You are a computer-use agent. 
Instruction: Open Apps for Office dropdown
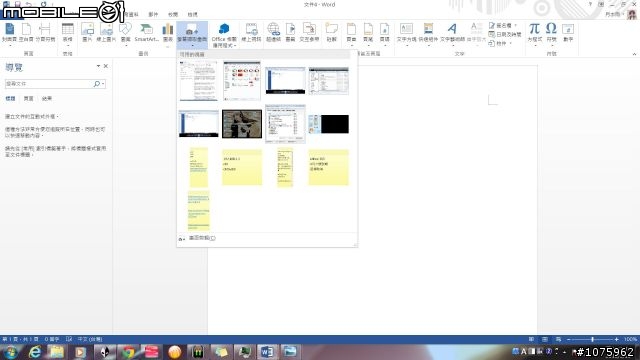[224, 36]
